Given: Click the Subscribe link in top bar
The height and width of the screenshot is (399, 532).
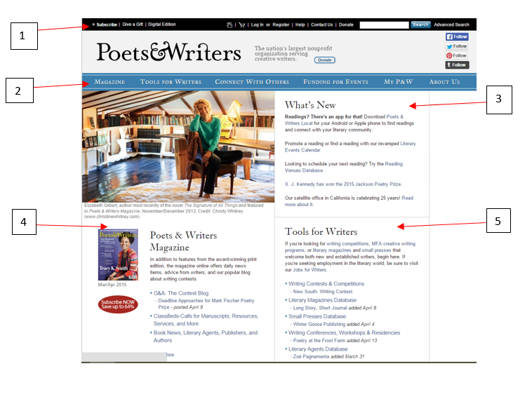Looking at the screenshot, I should [x=107, y=25].
